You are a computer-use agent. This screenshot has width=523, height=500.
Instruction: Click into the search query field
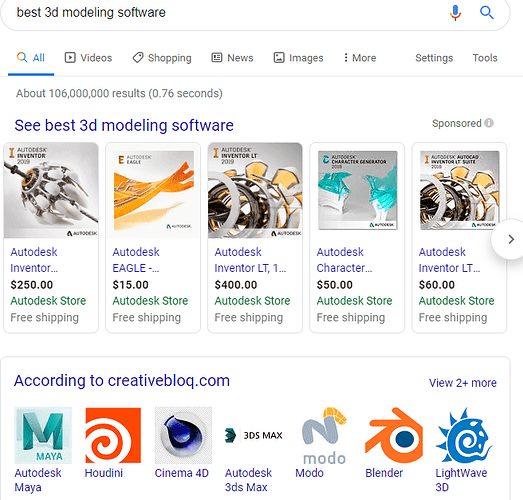227,13
